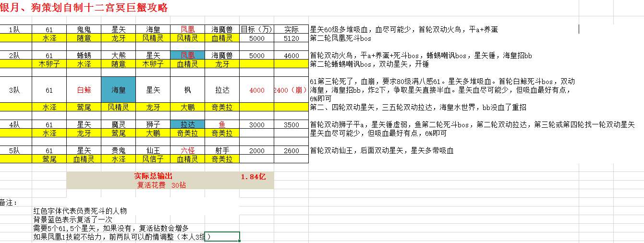Select the red 2400（崩） cell

(291, 90)
